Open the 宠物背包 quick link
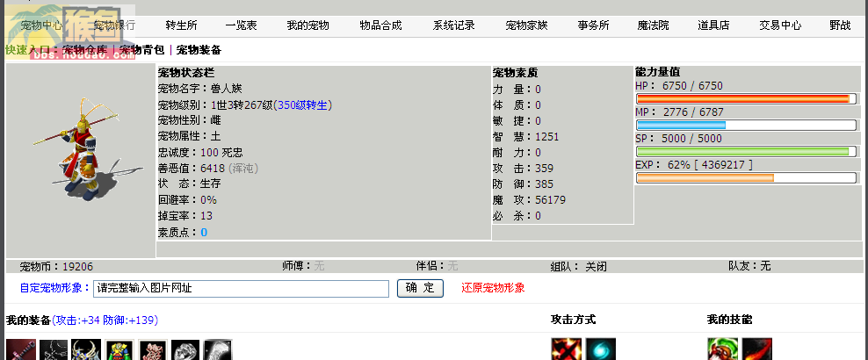 (x=141, y=50)
